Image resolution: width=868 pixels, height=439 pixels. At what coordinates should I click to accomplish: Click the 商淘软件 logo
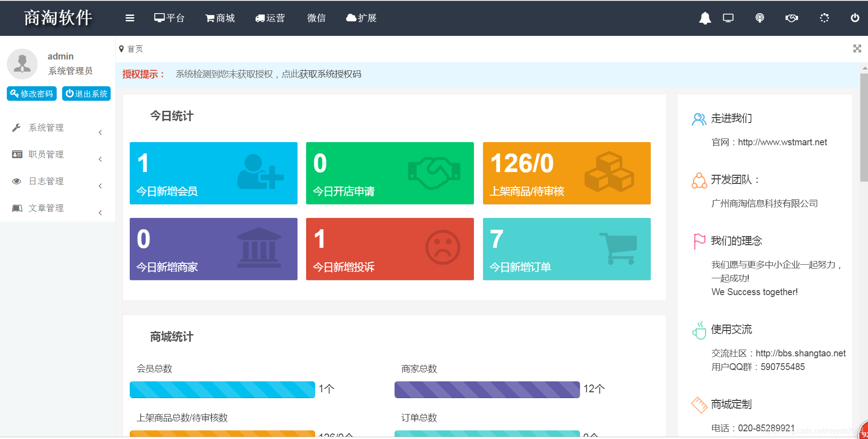[x=58, y=18]
